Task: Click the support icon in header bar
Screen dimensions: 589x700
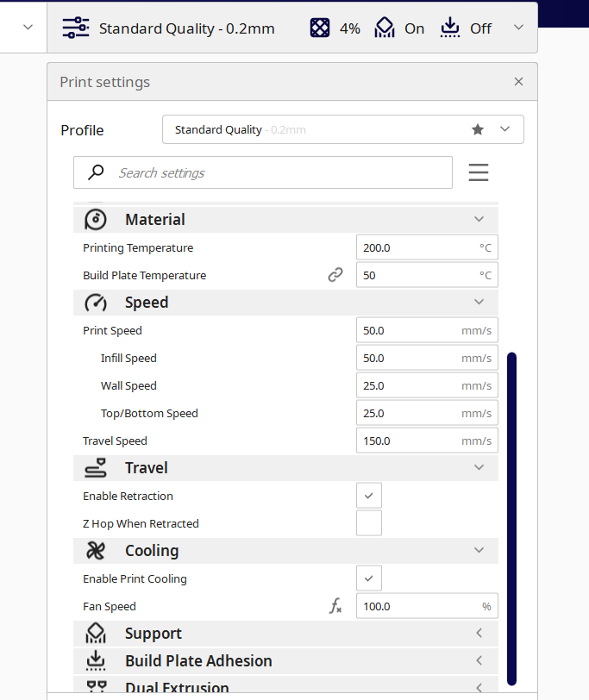Action: click(385, 28)
